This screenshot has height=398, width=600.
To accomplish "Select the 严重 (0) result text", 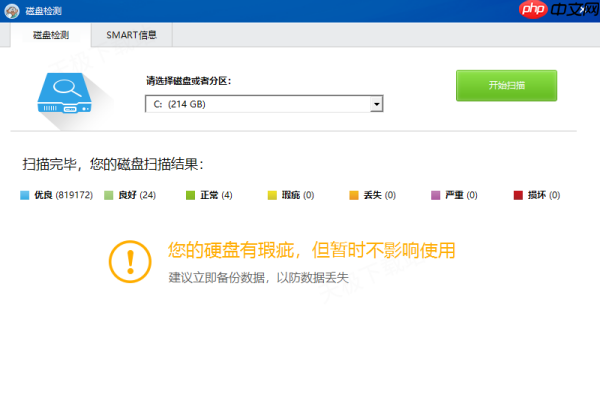I will coord(461,195).
